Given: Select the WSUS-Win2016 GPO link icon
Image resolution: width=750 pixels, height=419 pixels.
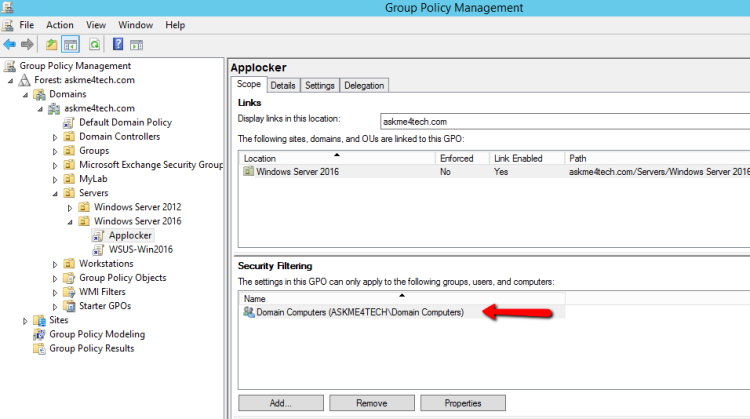Looking at the screenshot, I should pos(99,249).
